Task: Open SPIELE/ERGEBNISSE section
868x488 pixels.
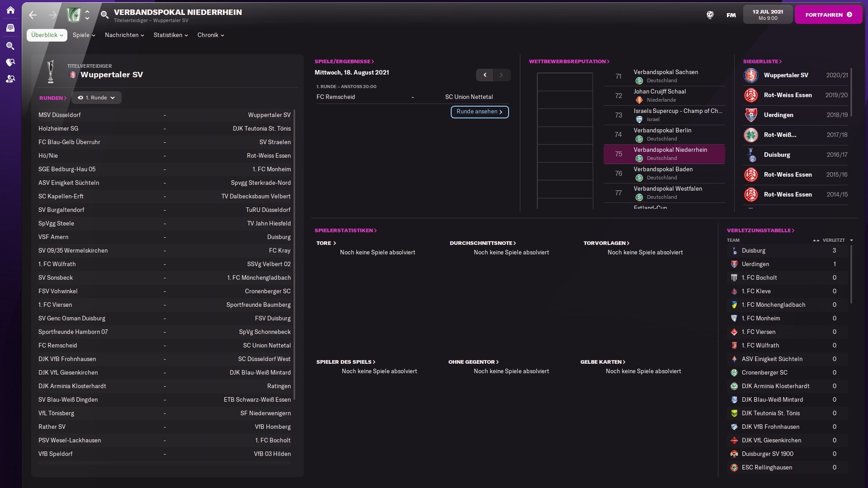Action: tap(344, 61)
